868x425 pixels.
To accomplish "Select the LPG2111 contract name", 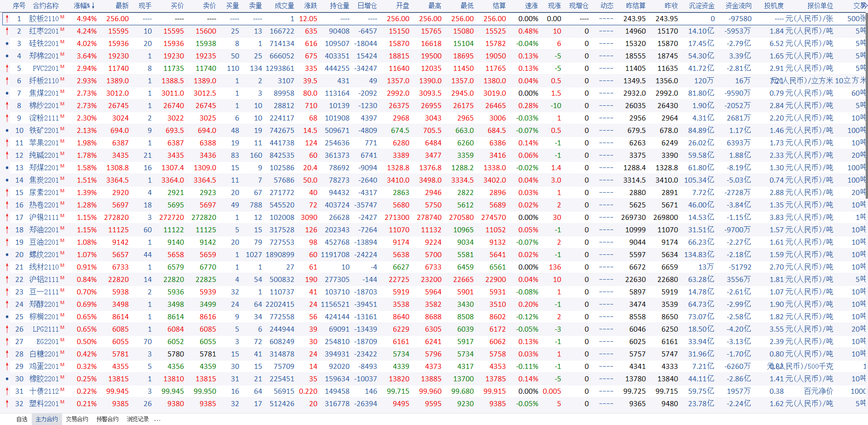I will tap(46, 329).
